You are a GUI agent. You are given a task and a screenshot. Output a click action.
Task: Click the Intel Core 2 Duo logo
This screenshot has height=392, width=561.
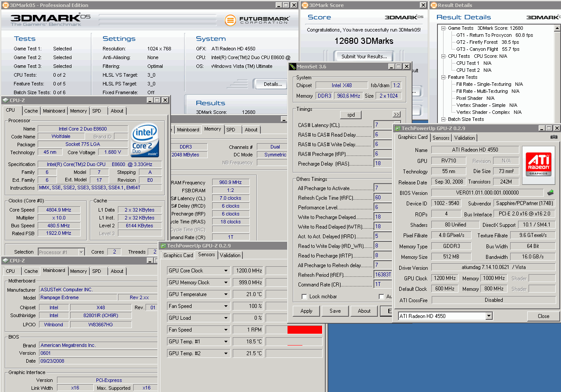[x=145, y=141]
